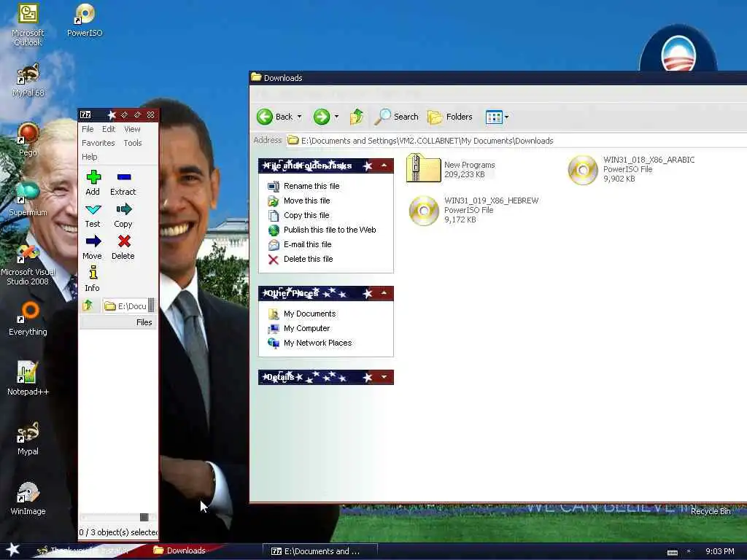Click the Extract button in 7-Zip
Image resolution: width=747 pixels, height=560 pixels.
123,183
